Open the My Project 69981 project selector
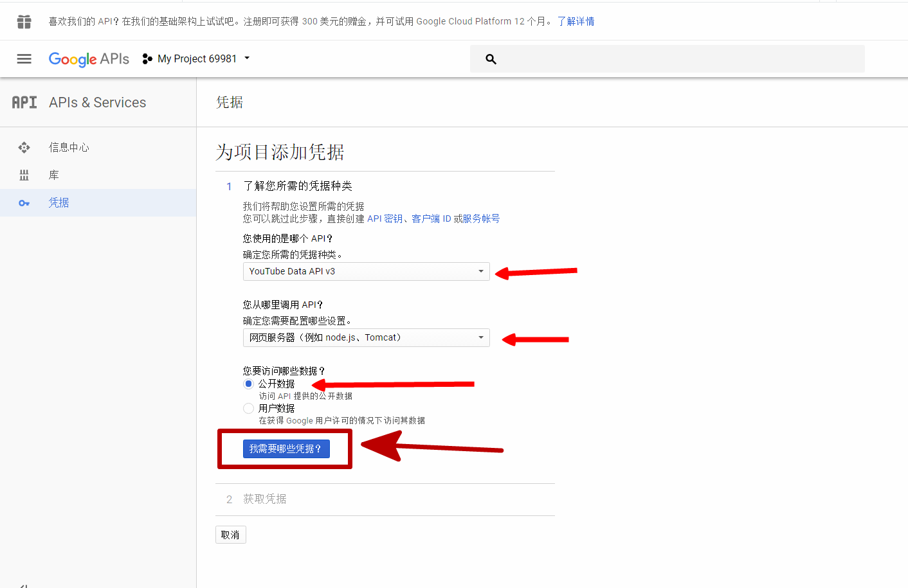Screen dimensions: 908x588 (196, 59)
